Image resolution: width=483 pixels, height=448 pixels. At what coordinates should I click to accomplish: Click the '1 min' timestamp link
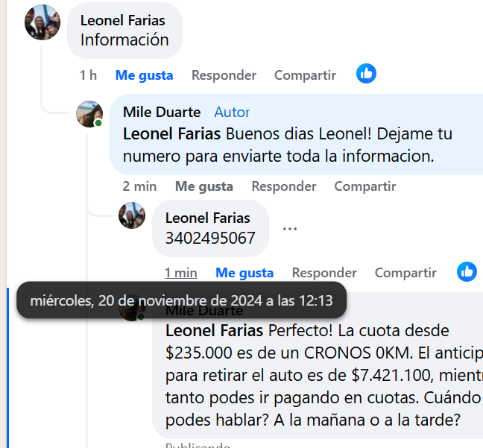[x=181, y=273]
